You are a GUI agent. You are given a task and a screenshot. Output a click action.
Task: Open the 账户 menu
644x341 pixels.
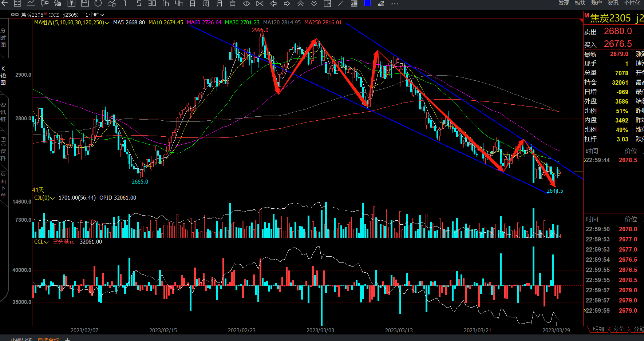[x=597, y=3]
